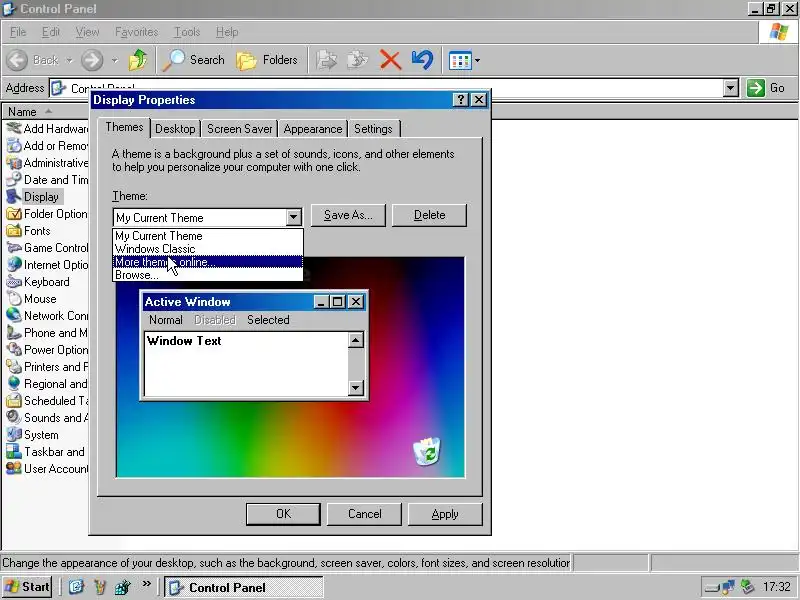The height and width of the screenshot is (600, 800).
Task: Open the Help menu
Action: [227, 32]
